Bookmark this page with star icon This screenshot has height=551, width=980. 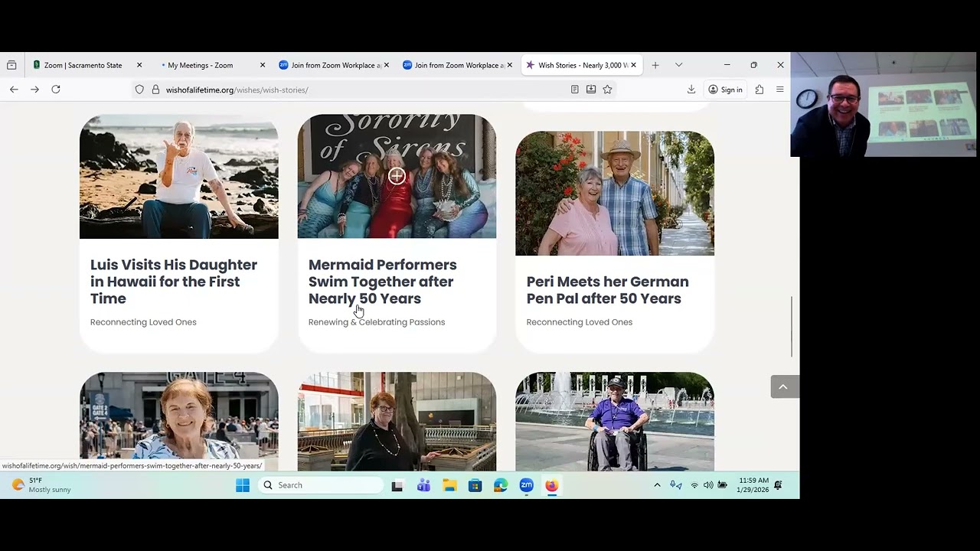point(607,90)
